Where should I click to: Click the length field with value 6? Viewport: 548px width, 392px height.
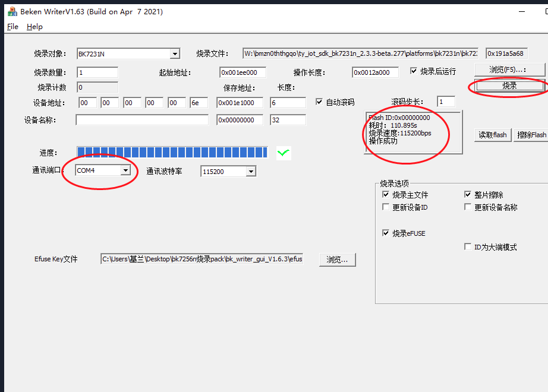tap(288, 103)
